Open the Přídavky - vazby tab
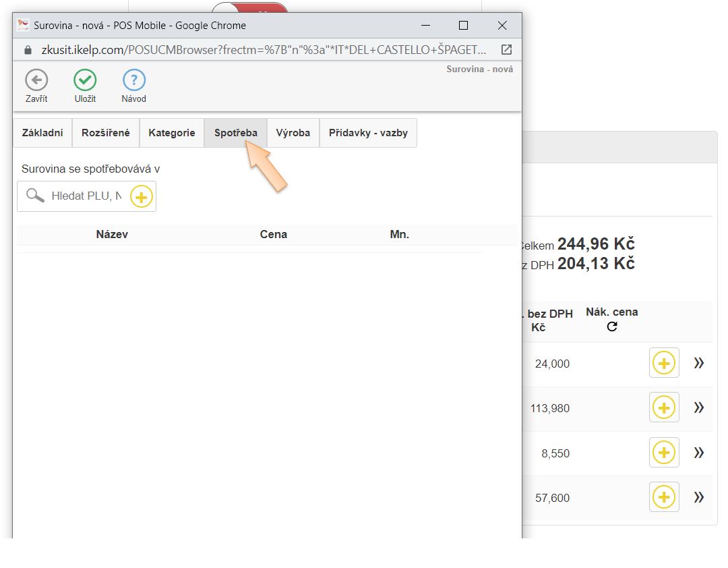The width and height of the screenshot is (728, 568). (368, 133)
